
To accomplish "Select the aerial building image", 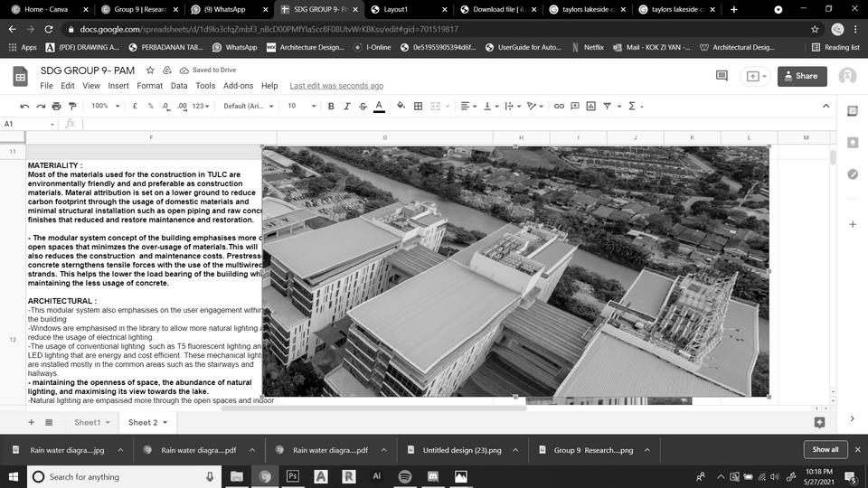I will pyautogui.click(x=515, y=271).
